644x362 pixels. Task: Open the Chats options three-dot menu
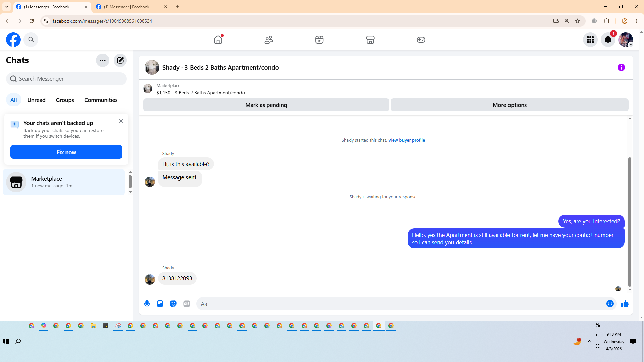tap(103, 60)
